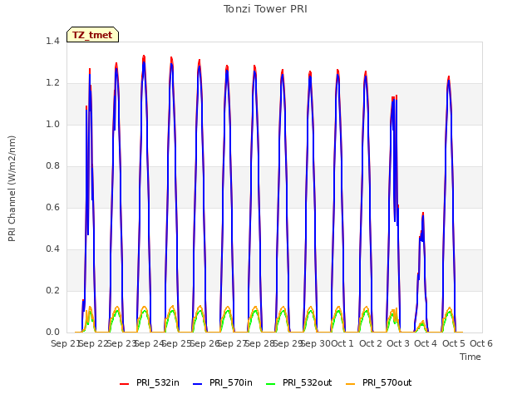Click the 0.2 y-axis tick label

(52, 290)
